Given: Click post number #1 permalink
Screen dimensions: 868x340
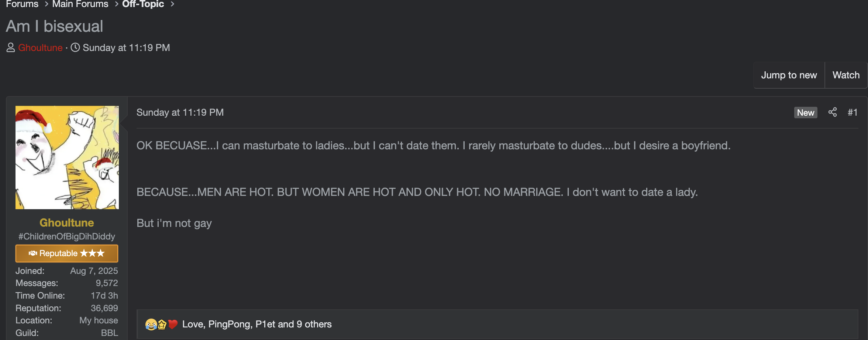Looking at the screenshot, I should coord(852,112).
